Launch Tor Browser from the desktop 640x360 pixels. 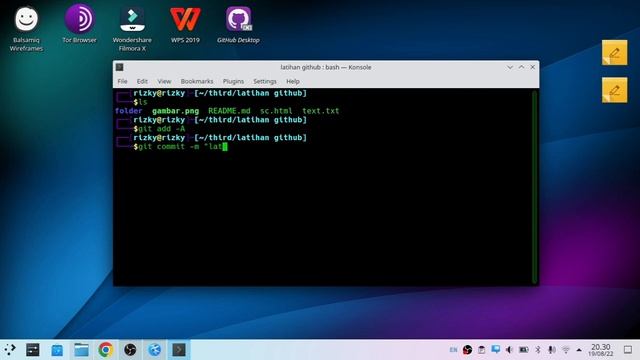(79, 24)
